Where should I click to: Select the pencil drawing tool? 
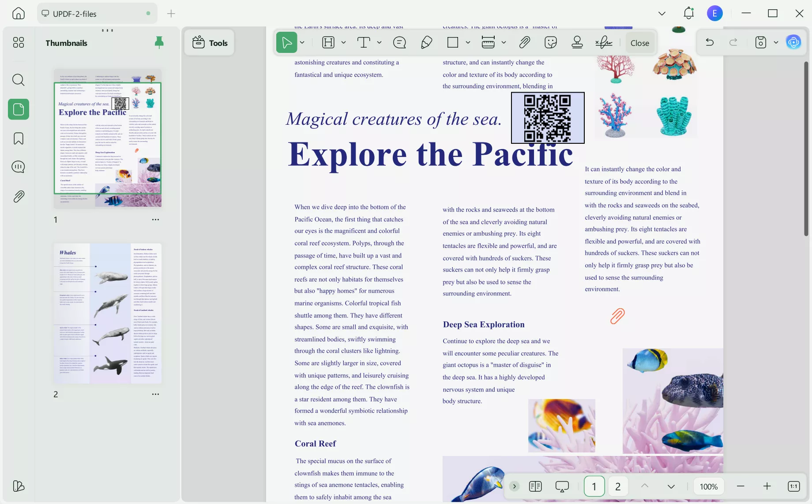426,43
